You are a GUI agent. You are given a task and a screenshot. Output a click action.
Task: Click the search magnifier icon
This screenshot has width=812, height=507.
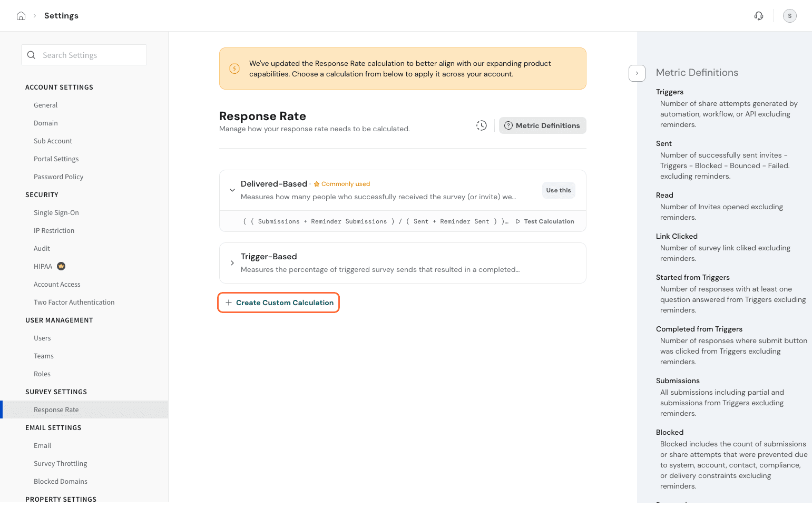(32, 55)
